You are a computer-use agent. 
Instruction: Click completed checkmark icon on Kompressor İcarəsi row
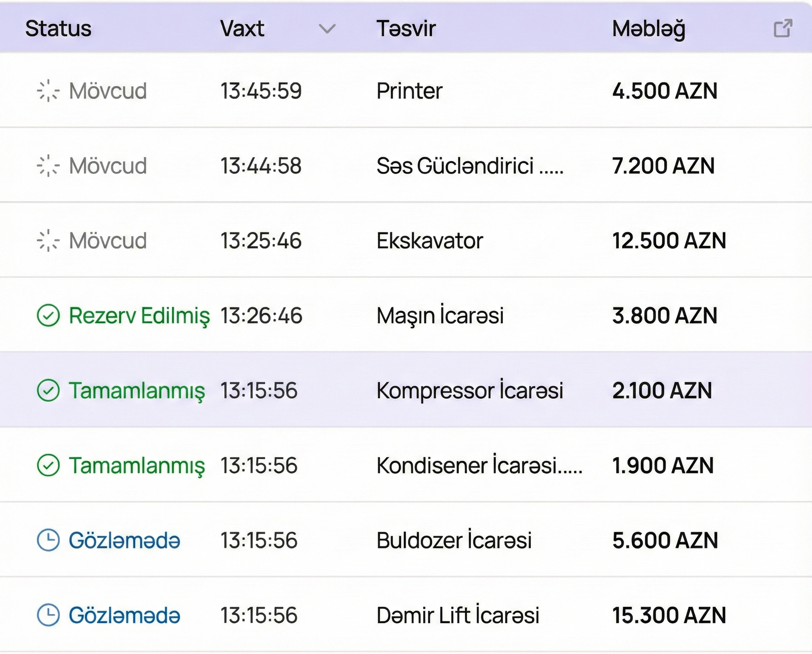[48, 391]
